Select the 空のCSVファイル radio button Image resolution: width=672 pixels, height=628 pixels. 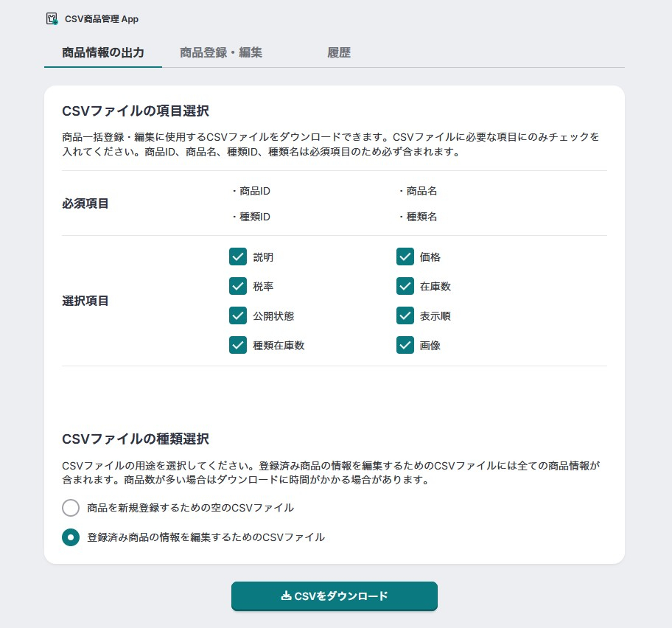tap(71, 508)
